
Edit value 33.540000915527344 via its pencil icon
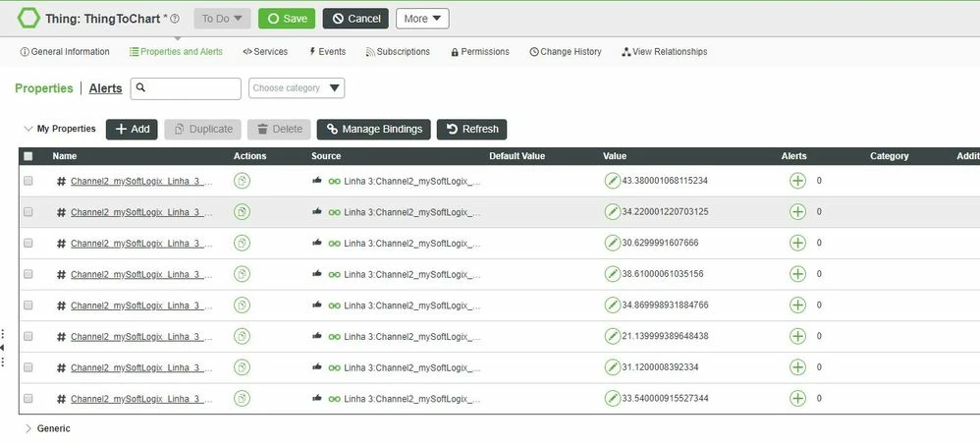coord(612,398)
